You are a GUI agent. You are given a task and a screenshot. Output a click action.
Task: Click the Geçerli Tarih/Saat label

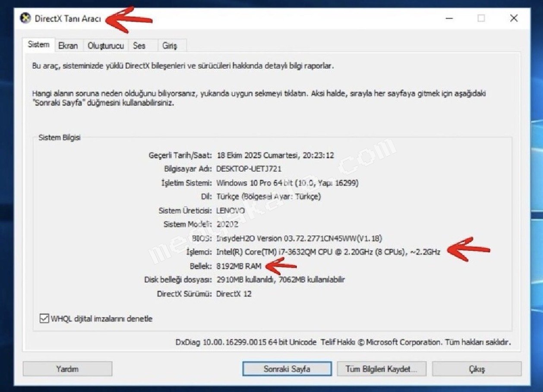click(180, 155)
